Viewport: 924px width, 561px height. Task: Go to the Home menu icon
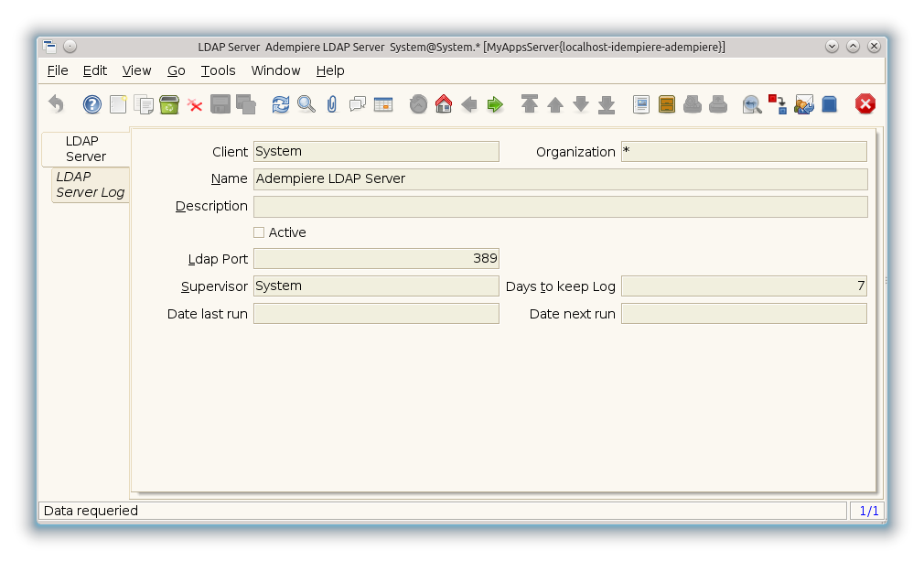coord(444,104)
